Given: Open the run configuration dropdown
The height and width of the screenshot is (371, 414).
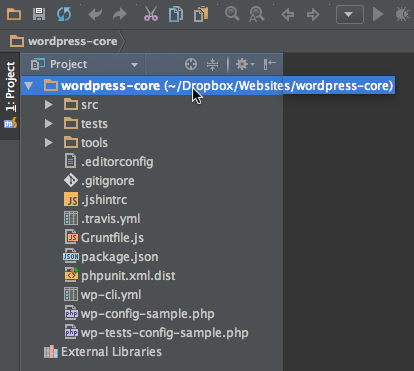Looking at the screenshot, I should pos(350,15).
